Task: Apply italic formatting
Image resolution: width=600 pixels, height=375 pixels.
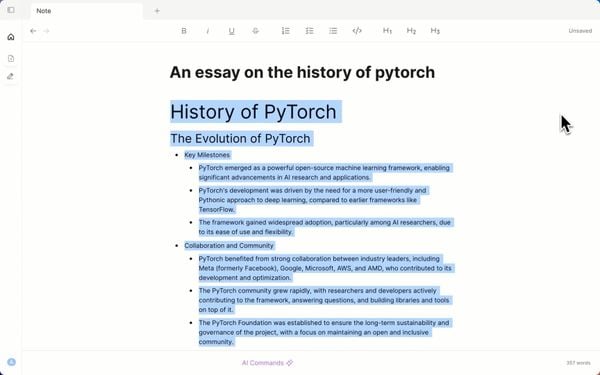Action: tap(208, 31)
